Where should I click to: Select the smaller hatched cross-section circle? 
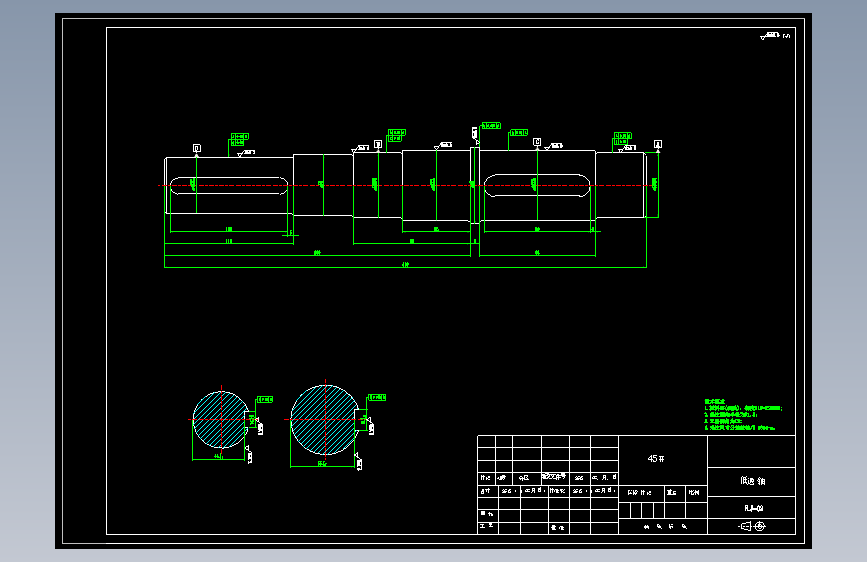coord(221,420)
